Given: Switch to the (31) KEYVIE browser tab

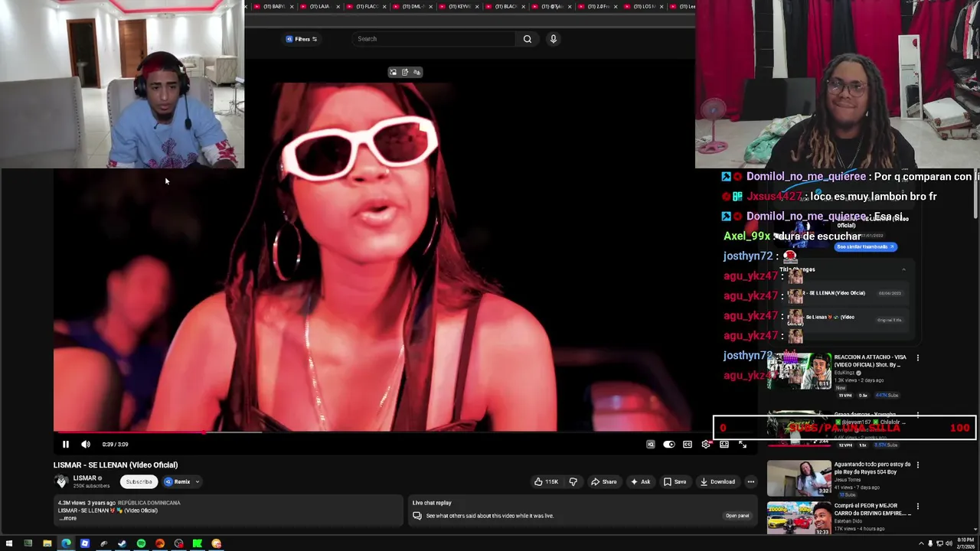Looking at the screenshot, I should (x=458, y=6).
